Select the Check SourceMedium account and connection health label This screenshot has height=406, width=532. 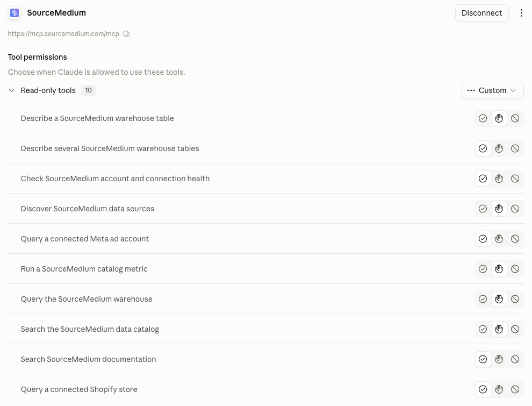click(115, 179)
